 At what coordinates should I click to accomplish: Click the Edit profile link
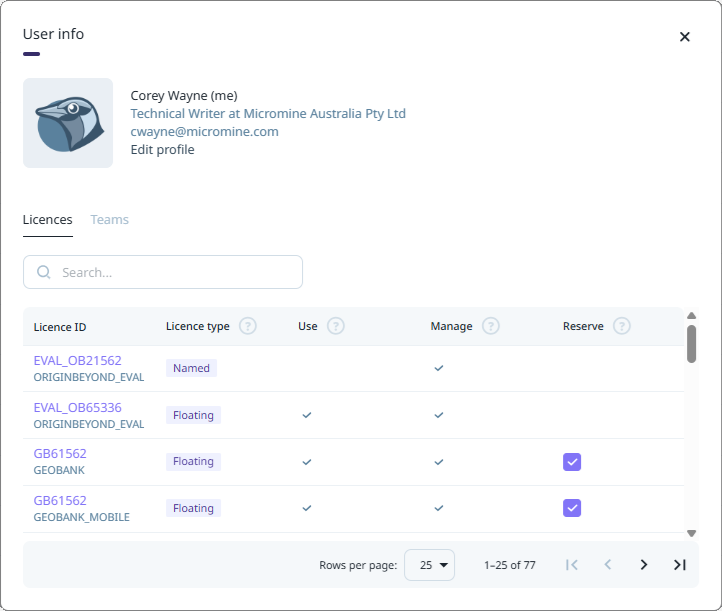coord(162,150)
